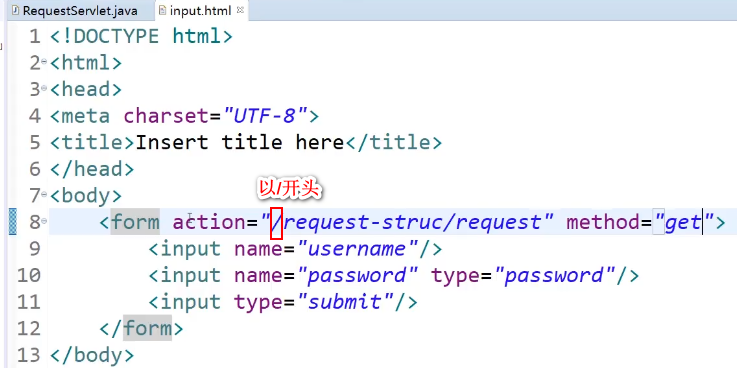This screenshot has height=368, width=737.
Task: Click line number 1 in the ruler
Action: pyautogui.click(x=35, y=36)
